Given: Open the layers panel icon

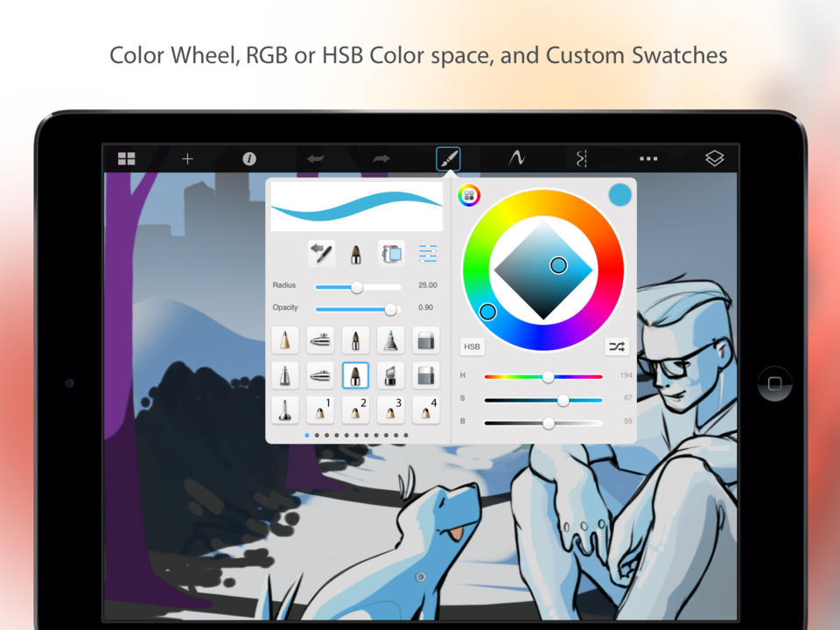Looking at the screenshot, I should (x=715, y=158).
